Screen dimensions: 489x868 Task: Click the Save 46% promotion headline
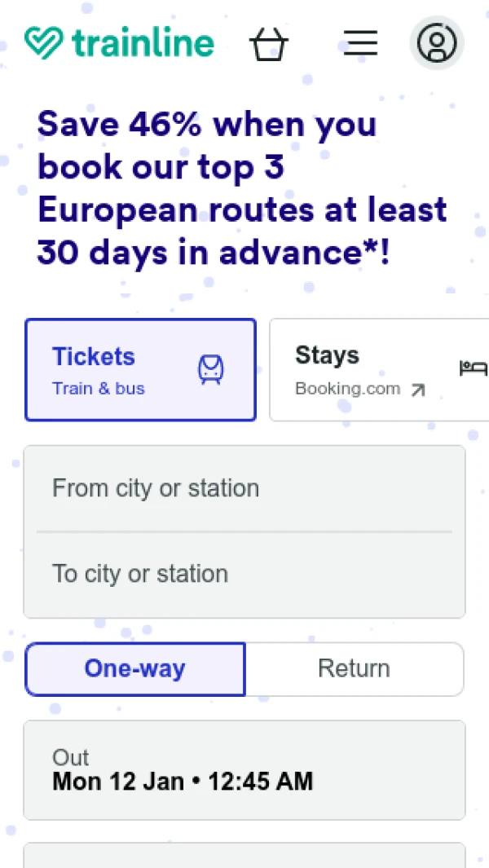(242, 189)
